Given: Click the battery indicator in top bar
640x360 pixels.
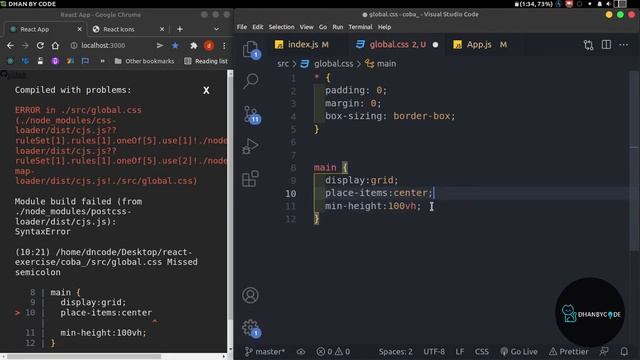Looking at the screenshot, I should point(534,4).
